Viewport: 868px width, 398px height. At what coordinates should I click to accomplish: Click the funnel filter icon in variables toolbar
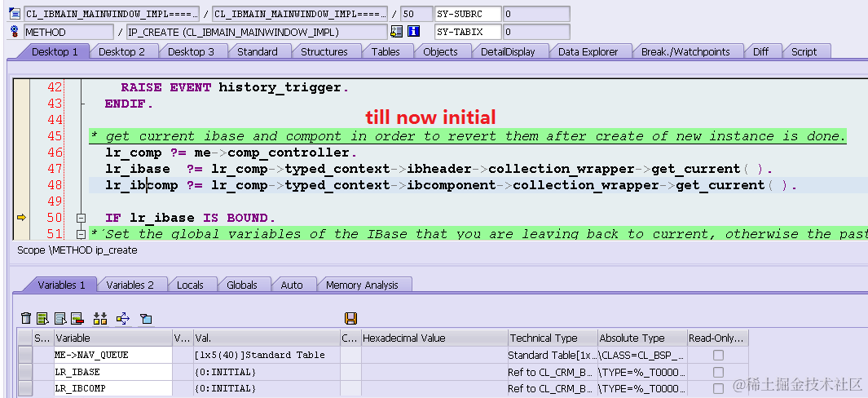pos(146,318)
